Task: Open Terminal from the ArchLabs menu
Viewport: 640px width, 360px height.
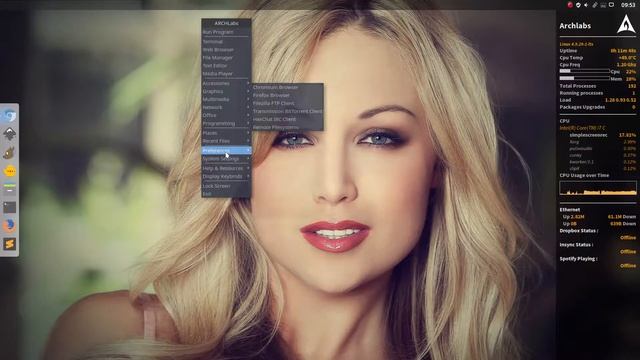Action: pos(226,42)
